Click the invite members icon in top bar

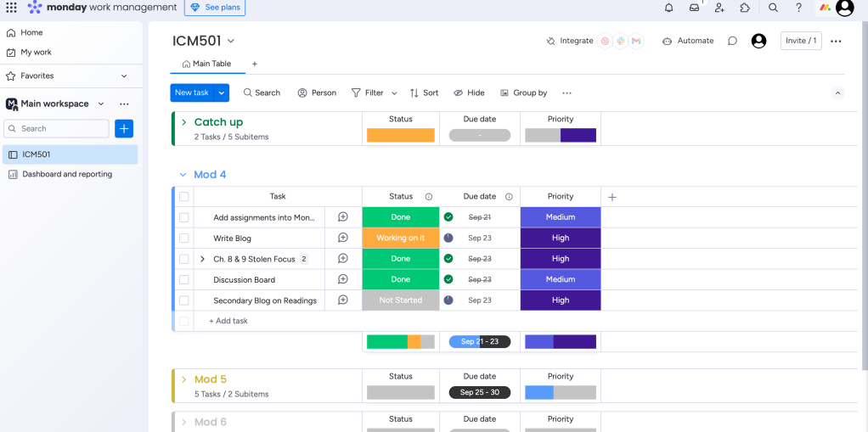pos(719,8)
